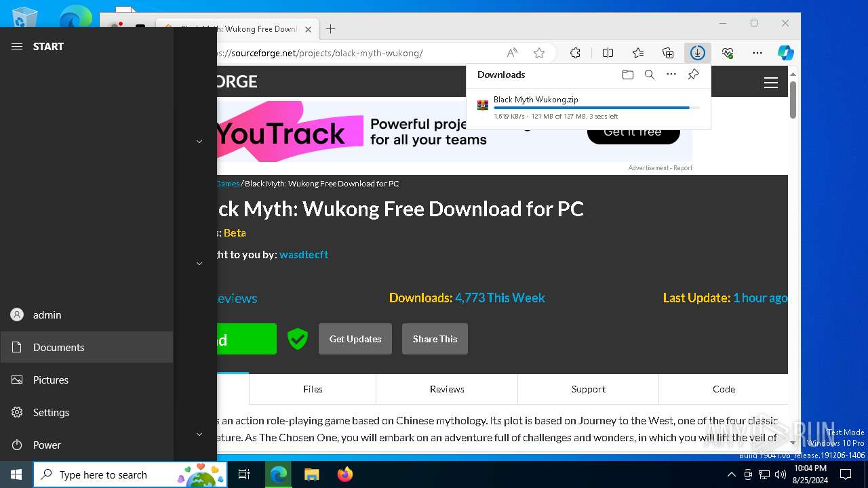
Task: Open Pictures from Start menu
Action: point(87,380)
